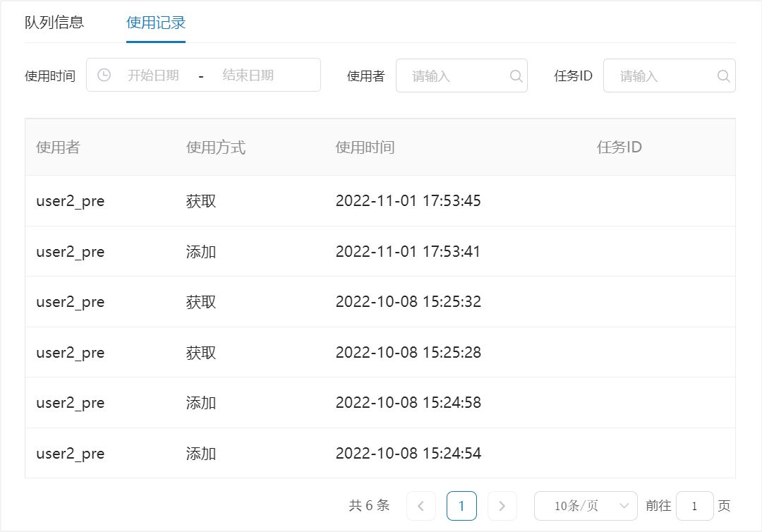762x532 pixels.
Task: Select page 1 in pagination
Action: [x=461, y=506]
